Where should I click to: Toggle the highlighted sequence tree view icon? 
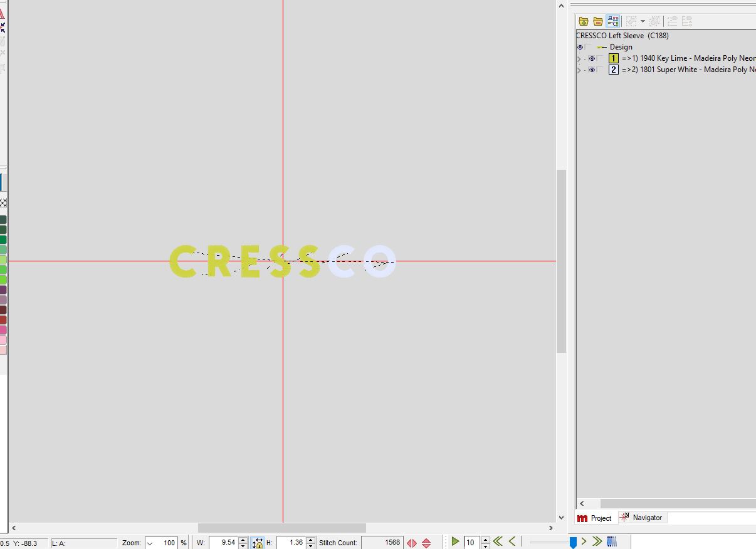point(612,21)
